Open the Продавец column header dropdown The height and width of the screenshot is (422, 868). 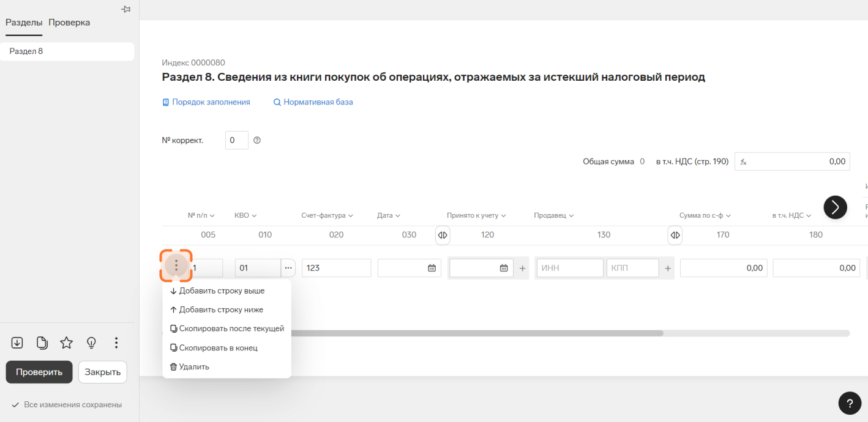[554, 215]
